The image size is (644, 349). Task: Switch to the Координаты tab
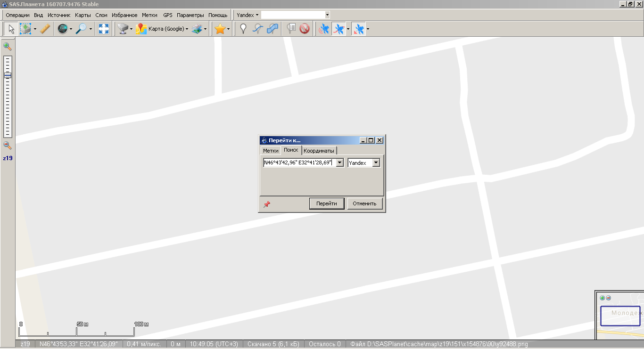[319, 151]
